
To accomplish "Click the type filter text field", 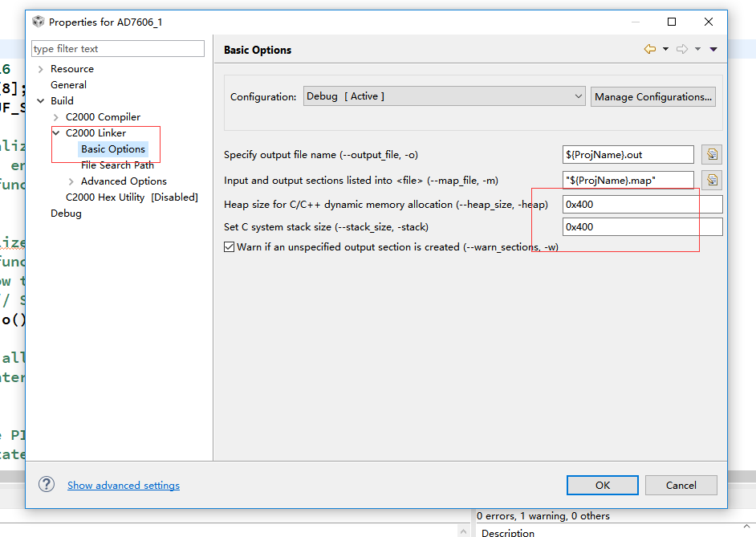I will point(118,49).
